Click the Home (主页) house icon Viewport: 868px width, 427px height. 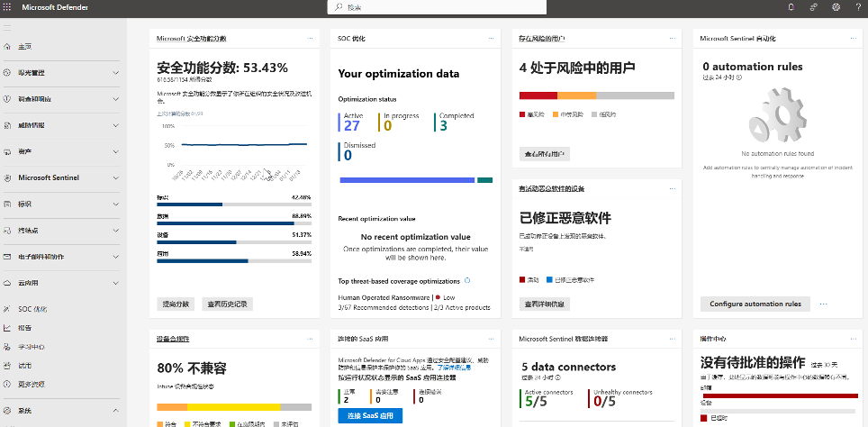tap(7, 47)
